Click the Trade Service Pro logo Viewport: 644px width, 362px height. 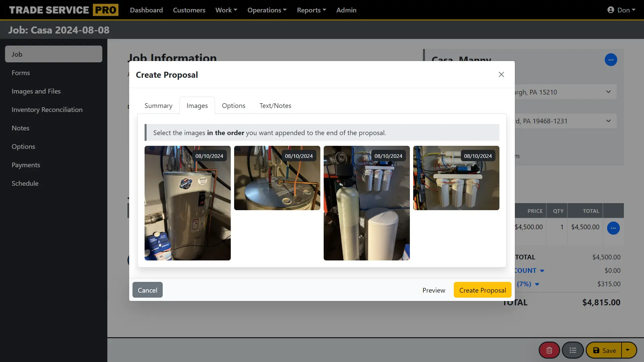pyautogui.click(x=62, y=10)
